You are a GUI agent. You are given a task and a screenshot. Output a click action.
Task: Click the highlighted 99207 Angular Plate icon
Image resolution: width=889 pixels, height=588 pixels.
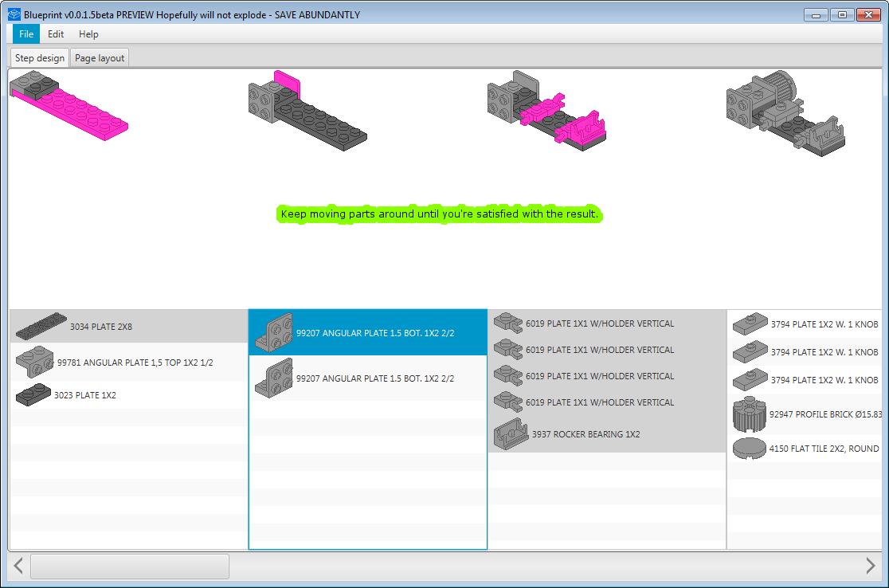pyautogui.click(x=274, y=332)
